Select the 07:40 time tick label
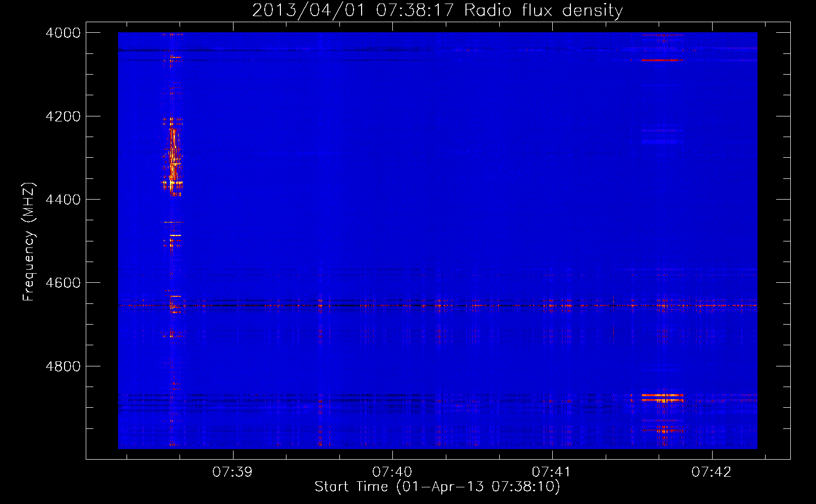 [392, 472]
